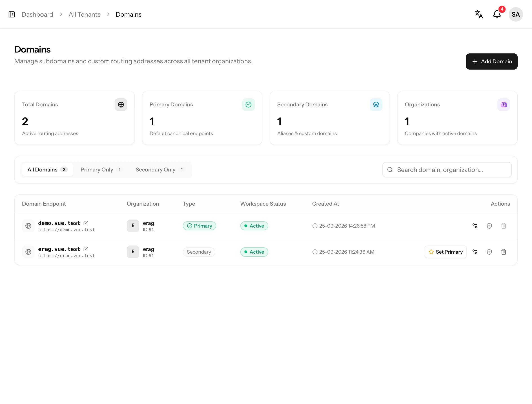The height and width of the screenshot is (404, 532).
Task: Go to All Tenants breadcrumb
Action: click(x=84, y=14)
